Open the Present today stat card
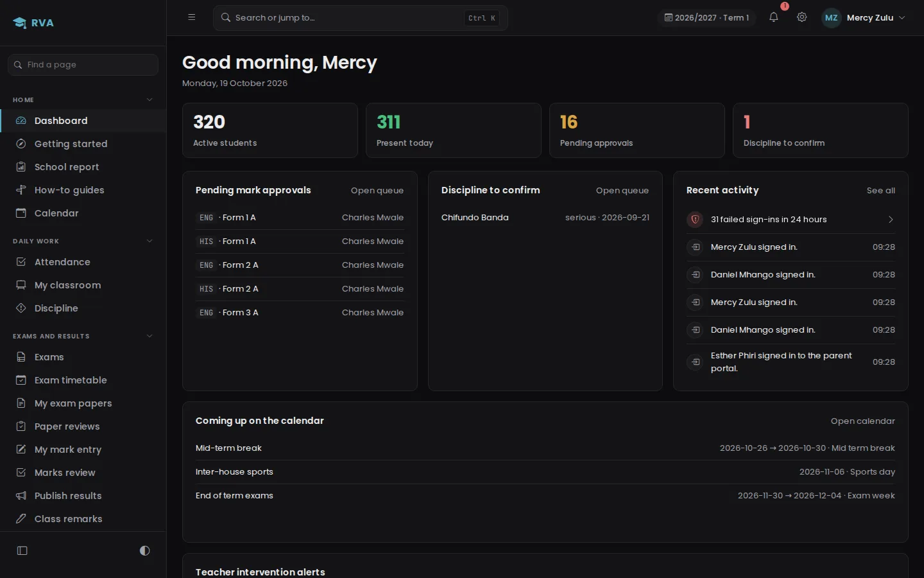The height and width of the screenshot is (578, 924). (454, 130)
